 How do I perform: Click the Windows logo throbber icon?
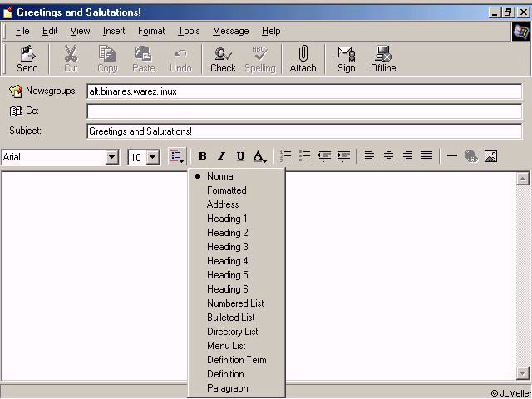pyautogui.click(x=521, y=32)
